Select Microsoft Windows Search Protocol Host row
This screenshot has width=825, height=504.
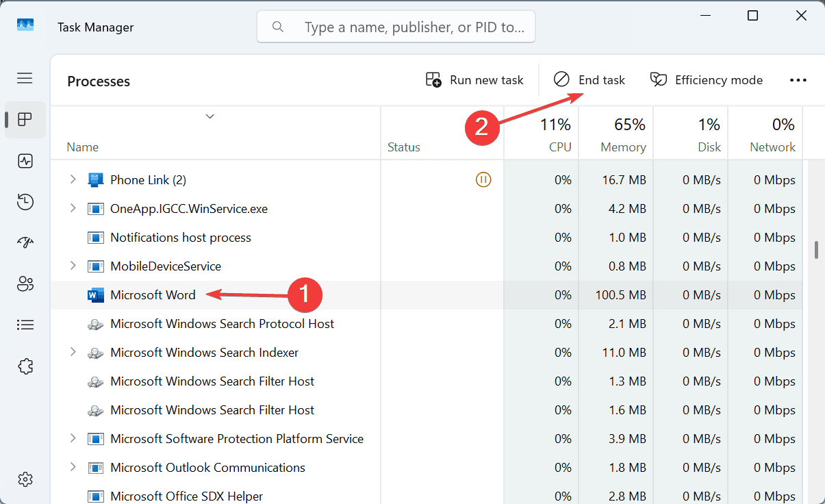427,324
